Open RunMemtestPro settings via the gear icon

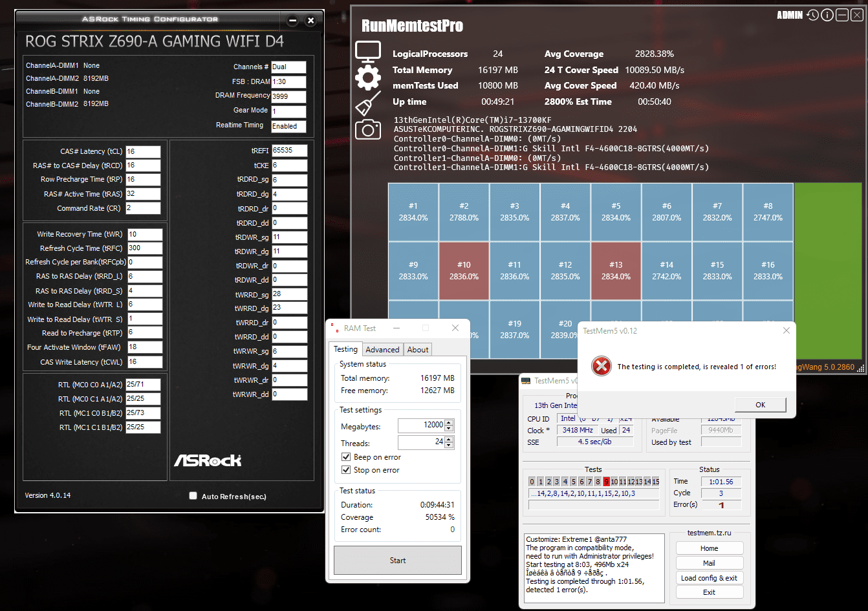[368, 78]
